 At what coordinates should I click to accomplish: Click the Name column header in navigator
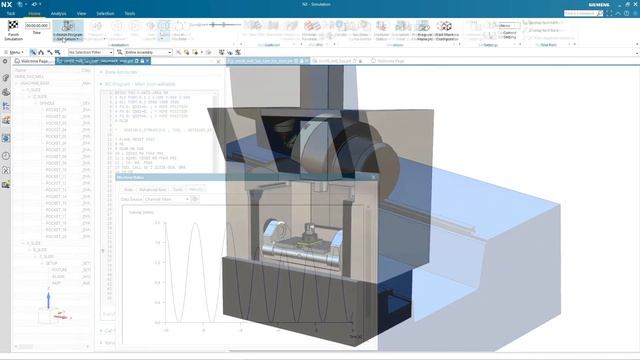coord(20,70)
